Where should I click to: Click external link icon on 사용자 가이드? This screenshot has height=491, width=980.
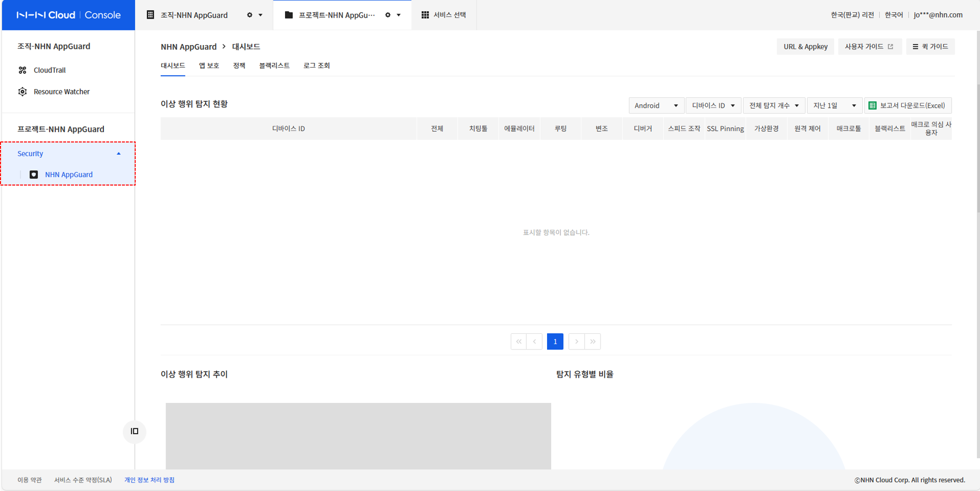coord(890,47)
